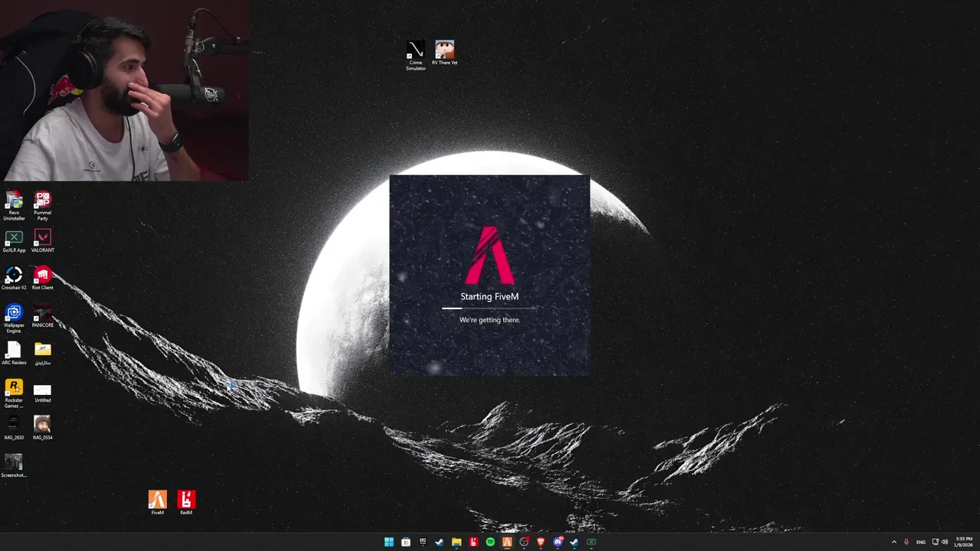Launch the FiveM desktop shortcut
This screenshot has height=551, width=980.
157,503
